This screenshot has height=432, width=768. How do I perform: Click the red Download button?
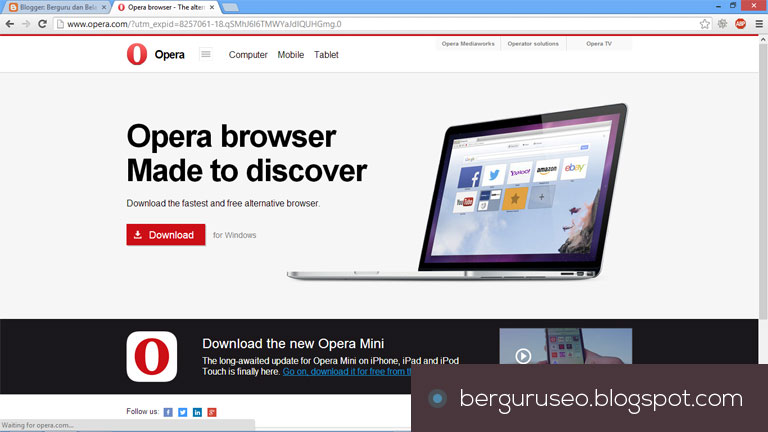(x=166, y=235)
